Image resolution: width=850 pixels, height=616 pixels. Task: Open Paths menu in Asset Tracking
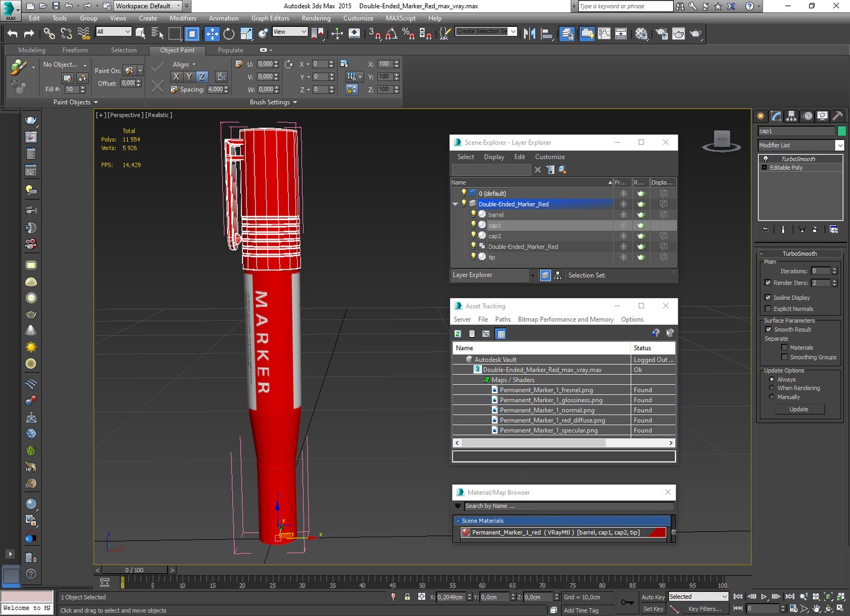click(x=503, y=319)
